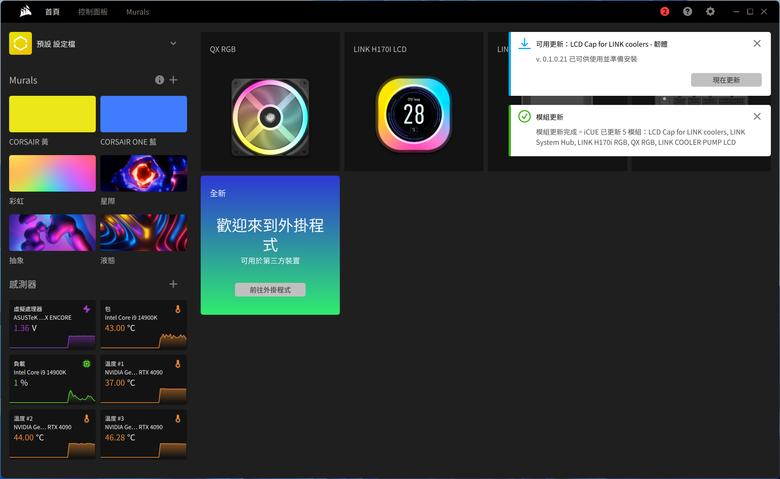
Task: Click the Murals section heading
Action: coord(23,80)
